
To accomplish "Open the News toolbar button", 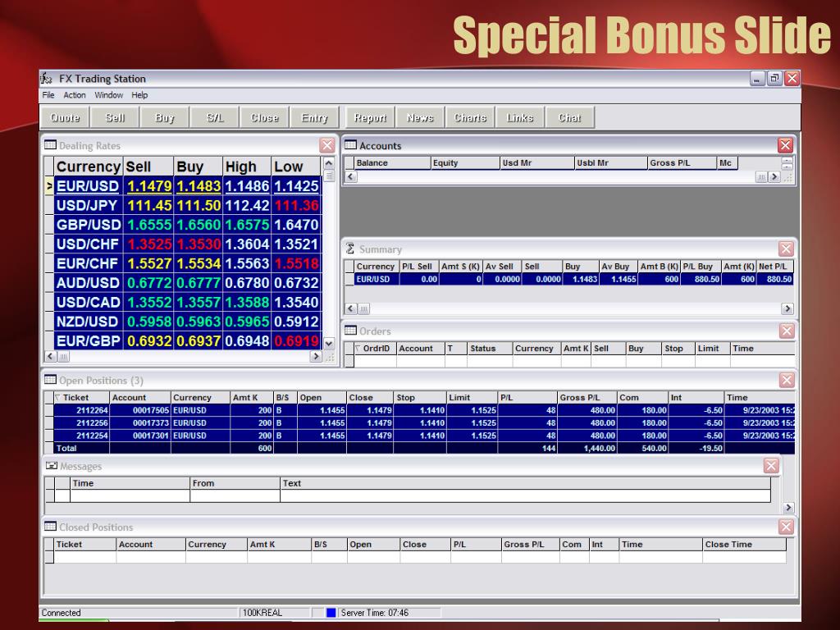I will pos(420,117).
